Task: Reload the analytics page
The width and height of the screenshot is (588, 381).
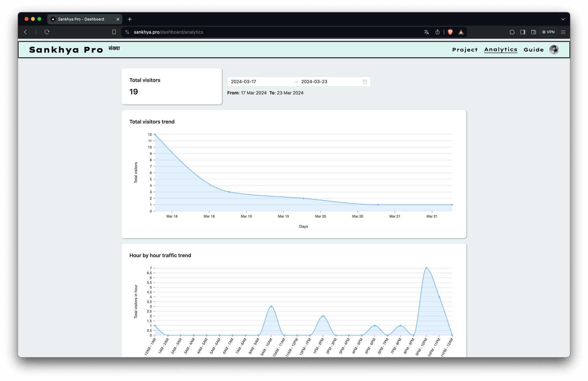Action: [x=47, y=32]
